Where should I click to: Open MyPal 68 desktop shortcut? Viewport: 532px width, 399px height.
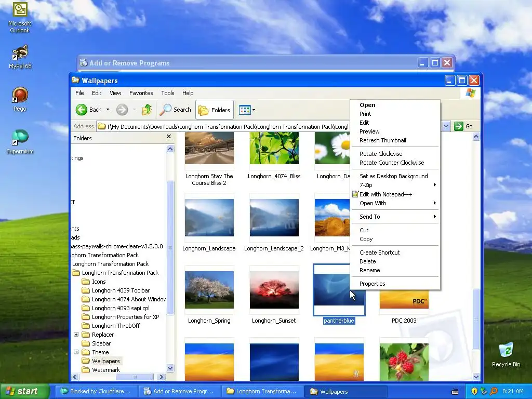pos(20,57)
